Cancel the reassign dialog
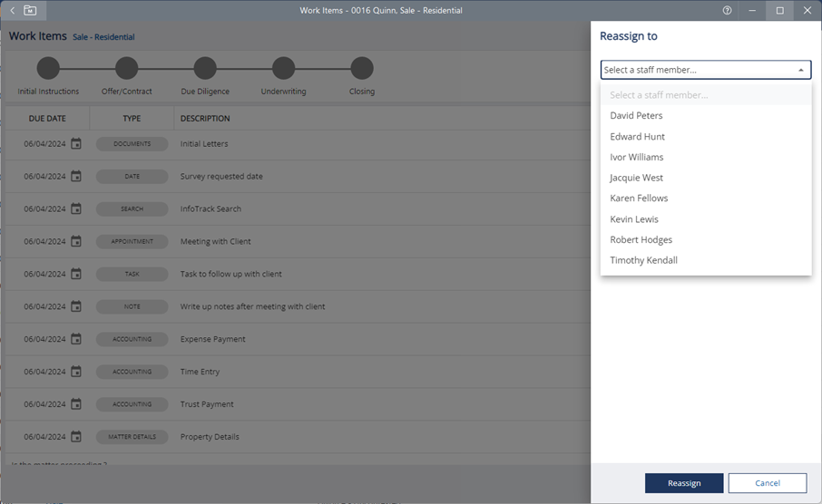Image resolution: width=822 pixels, height=504 pixels. click(x=767, y=483)
